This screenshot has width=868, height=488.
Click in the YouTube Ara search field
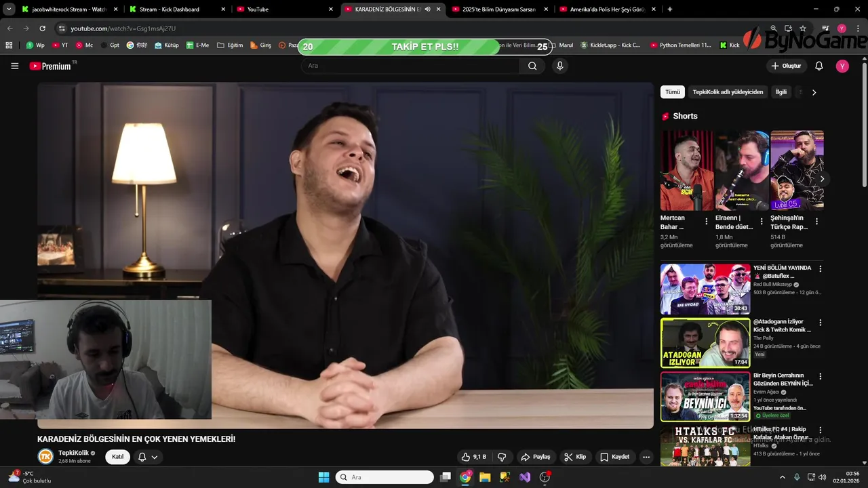click(410, 66)
